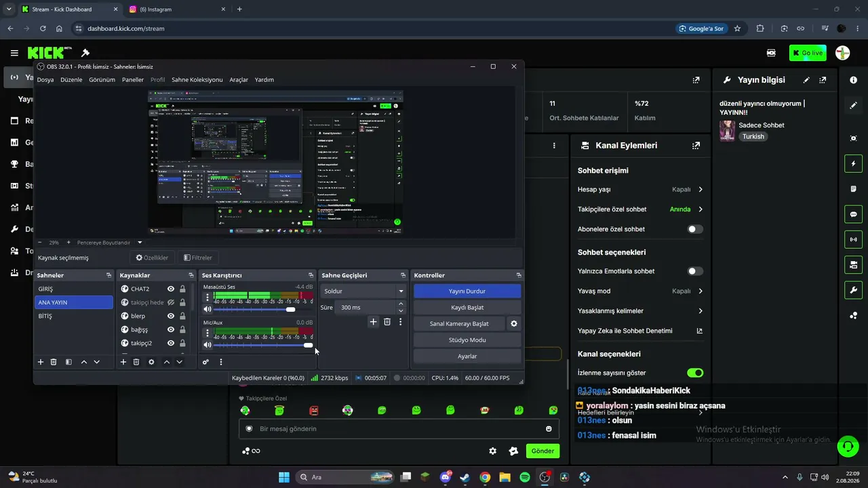Screen dimensions: 868x488
Task: Mute Mic/Aux speaker icon
Action: [x=208, y=345]
